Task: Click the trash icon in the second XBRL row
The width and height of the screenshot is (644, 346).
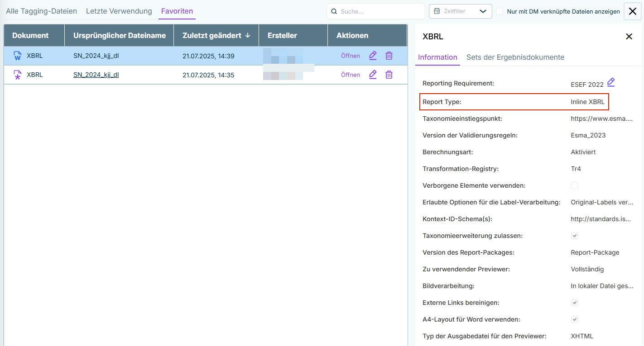Action: (389, 75)
